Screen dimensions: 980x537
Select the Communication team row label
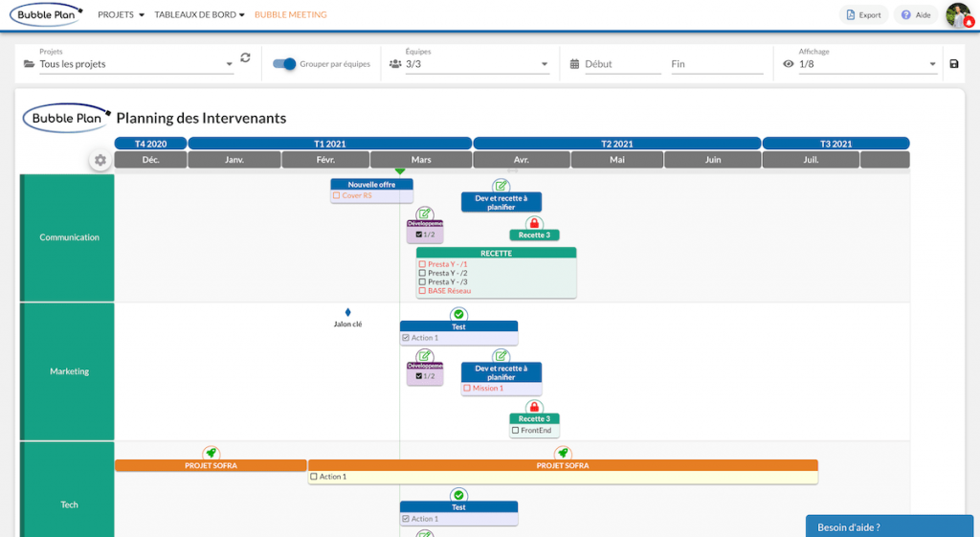(x=69, y=237)
